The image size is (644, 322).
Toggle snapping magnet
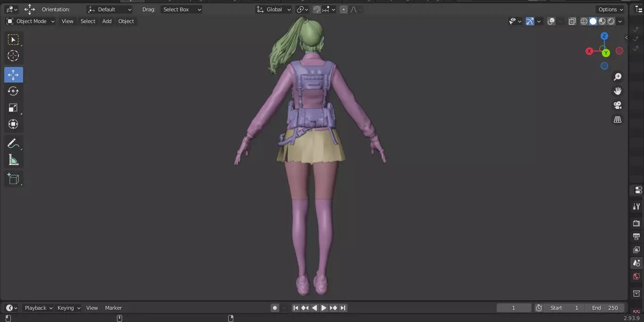[x=317, y=9]
